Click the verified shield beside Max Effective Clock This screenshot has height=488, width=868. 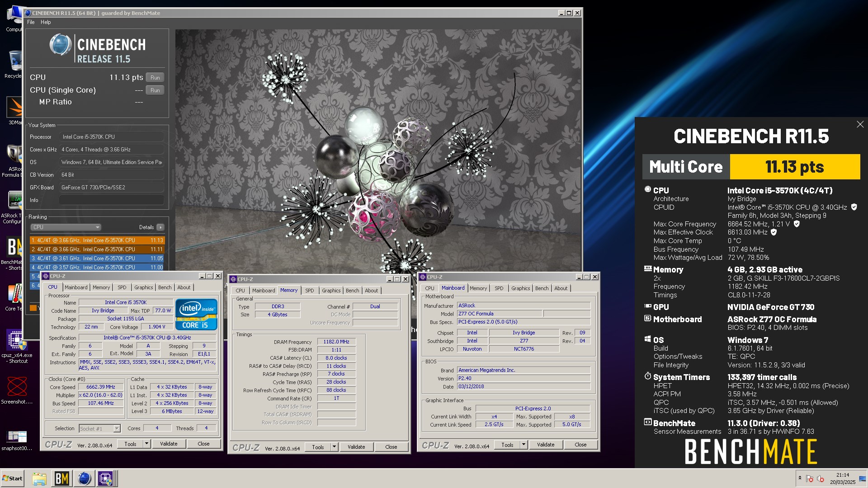[x=774, y=232]
